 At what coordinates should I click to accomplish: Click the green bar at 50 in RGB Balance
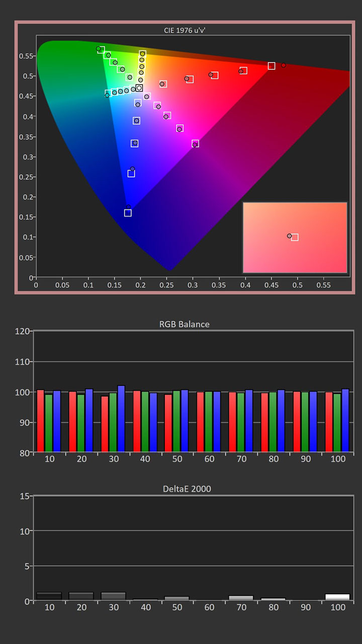(x=176, y=421)
